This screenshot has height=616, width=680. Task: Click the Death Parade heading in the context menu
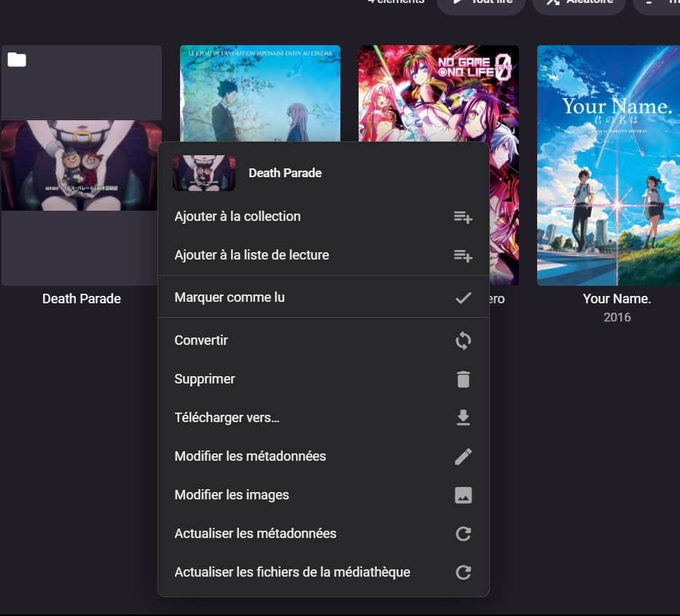coord(285,173)
